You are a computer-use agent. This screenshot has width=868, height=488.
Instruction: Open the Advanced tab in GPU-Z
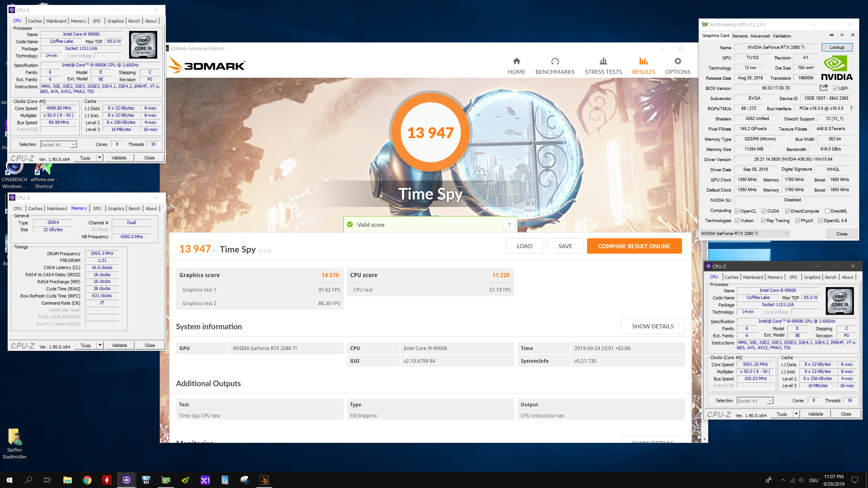(760, 36)
